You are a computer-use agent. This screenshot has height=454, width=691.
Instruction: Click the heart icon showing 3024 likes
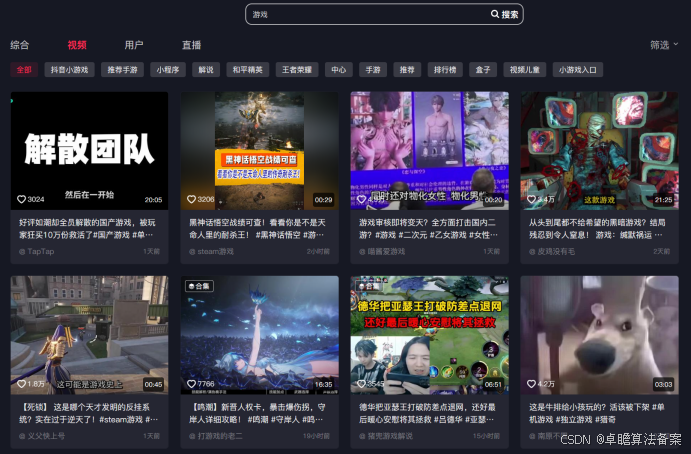[21, 199]
